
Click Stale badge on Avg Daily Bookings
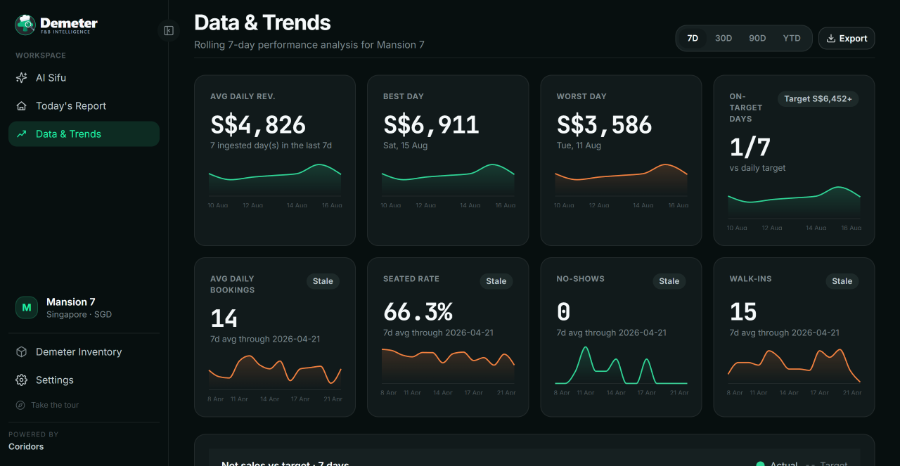(323, 281)
